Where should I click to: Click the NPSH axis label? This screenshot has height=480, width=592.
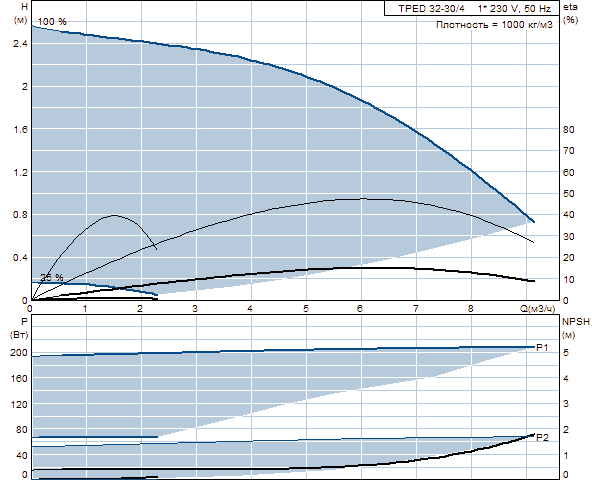(x=576, y=322)
